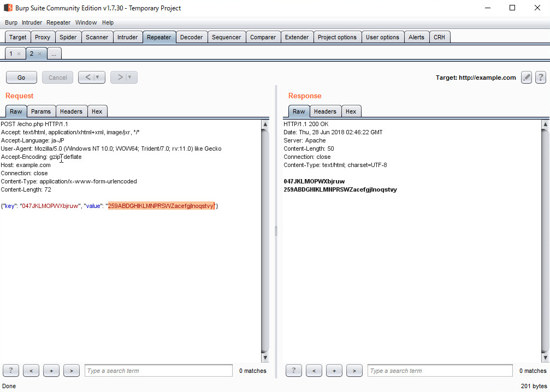Open the Window menu

tap(86, 22)
